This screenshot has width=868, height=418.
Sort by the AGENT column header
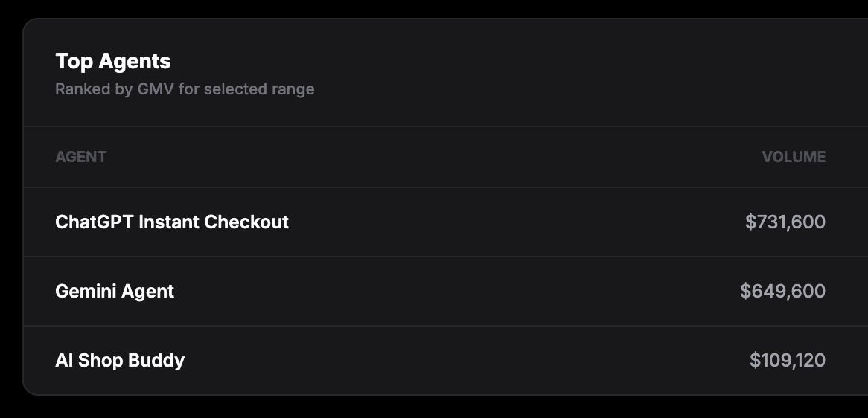coord(81,157)
